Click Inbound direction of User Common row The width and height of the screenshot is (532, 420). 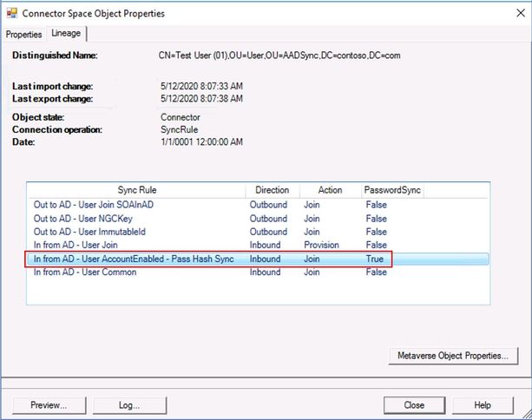(x=265, y=272)
